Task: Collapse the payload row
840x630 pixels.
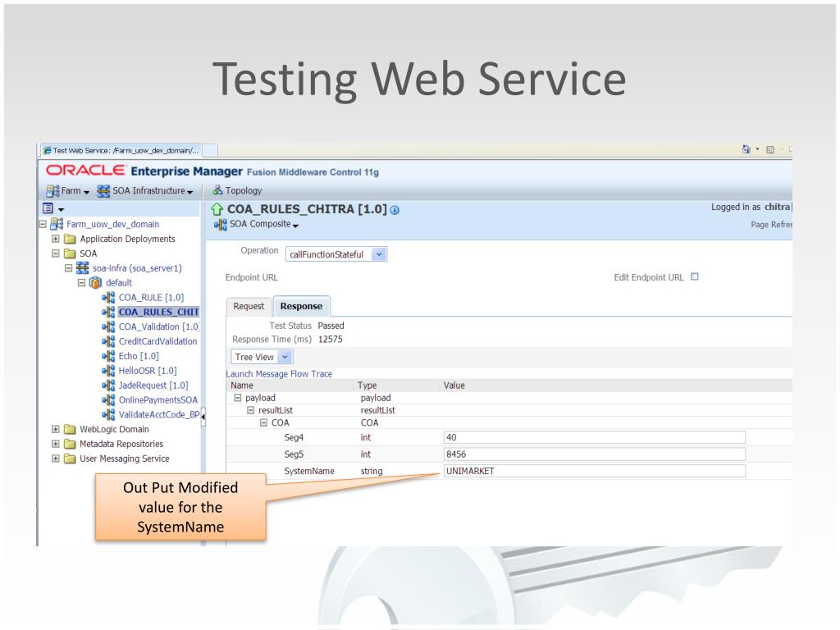Action: click(x=238, y=398)
